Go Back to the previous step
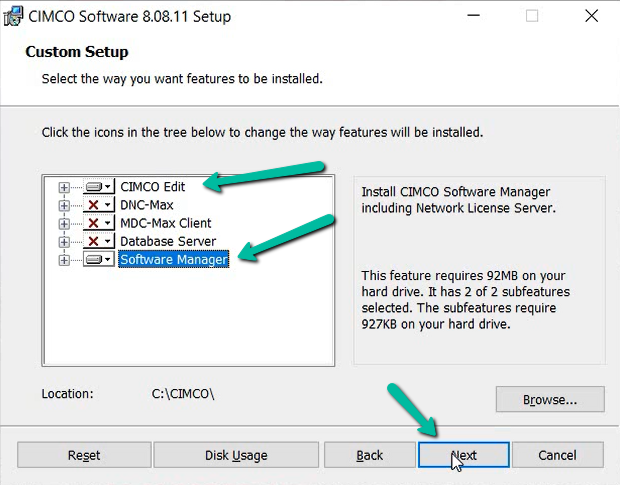 point(369,455)
